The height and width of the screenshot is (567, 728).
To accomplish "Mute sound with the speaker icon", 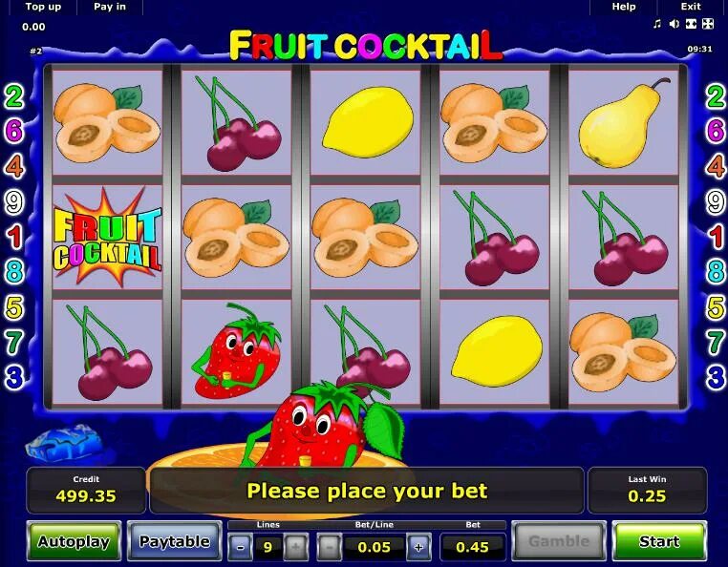I will click(674, 24).
